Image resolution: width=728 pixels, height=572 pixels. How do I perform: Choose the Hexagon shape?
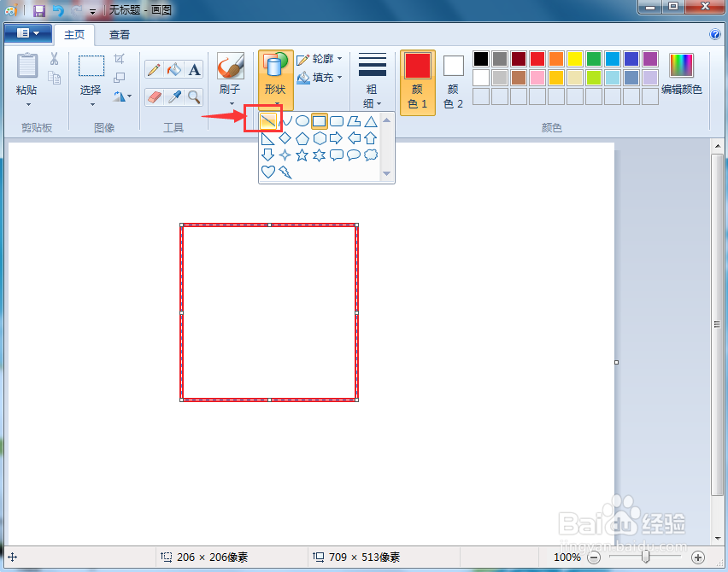tap(320, 138)
